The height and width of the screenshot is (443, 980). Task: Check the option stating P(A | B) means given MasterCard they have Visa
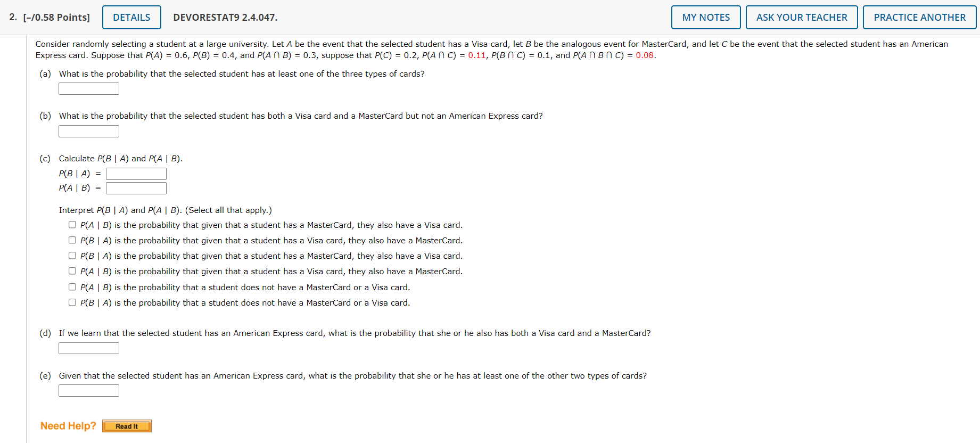coord(72,224)
